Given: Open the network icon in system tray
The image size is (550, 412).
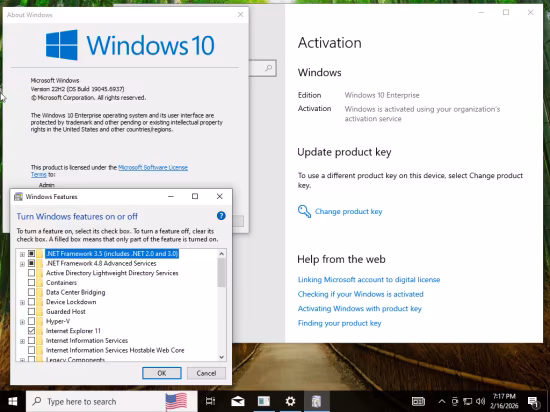Looking at the screenshot, I should [468, 401].
